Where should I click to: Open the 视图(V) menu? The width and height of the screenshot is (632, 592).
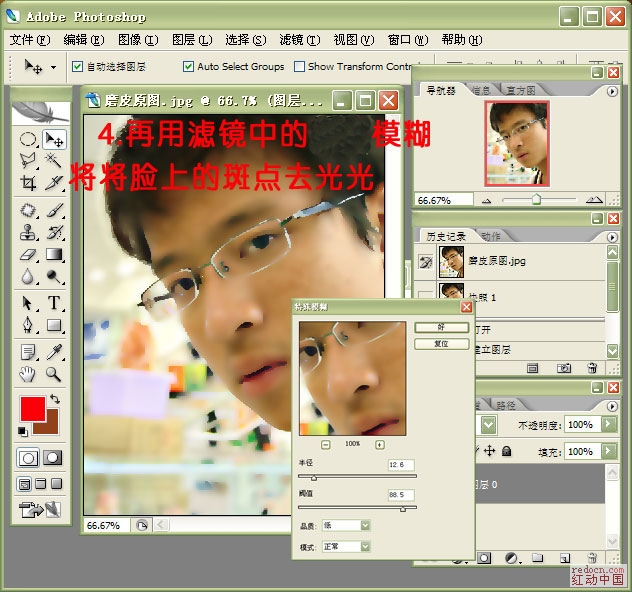pyautogui.click(x=354, y=39)
